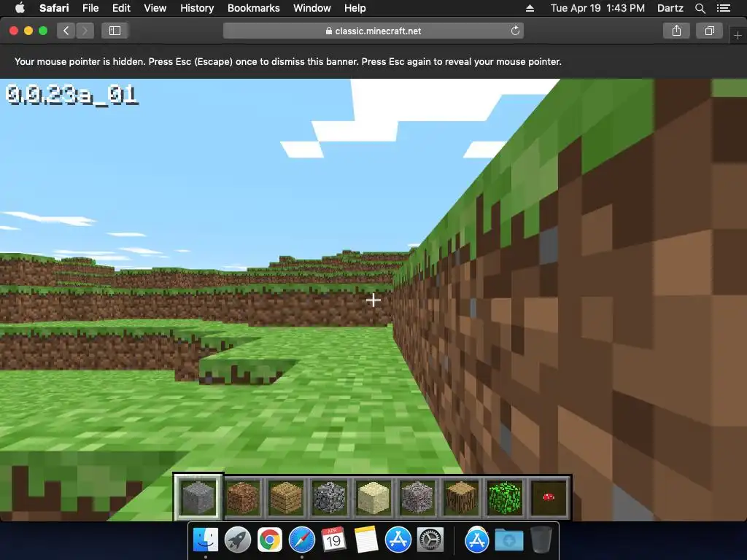747x560 pixels.
Task: Go back in Safari history
Action: coord(66,31)
